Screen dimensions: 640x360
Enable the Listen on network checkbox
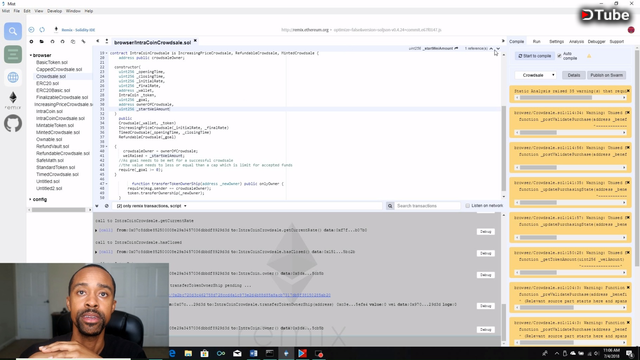468,206
